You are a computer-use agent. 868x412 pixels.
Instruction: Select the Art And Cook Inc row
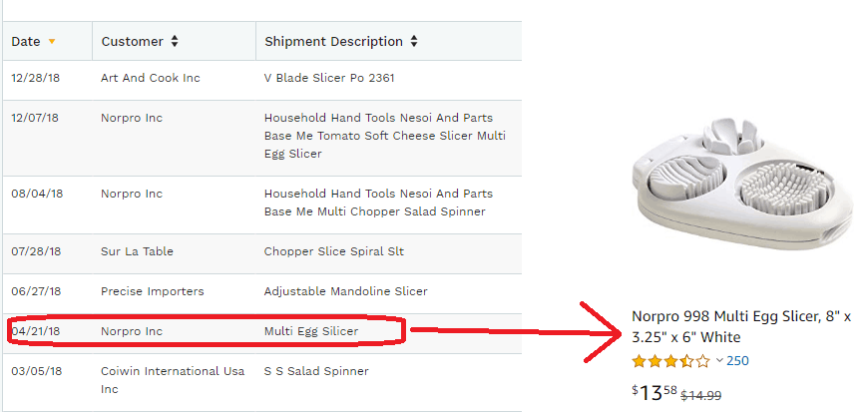[261, 80]
